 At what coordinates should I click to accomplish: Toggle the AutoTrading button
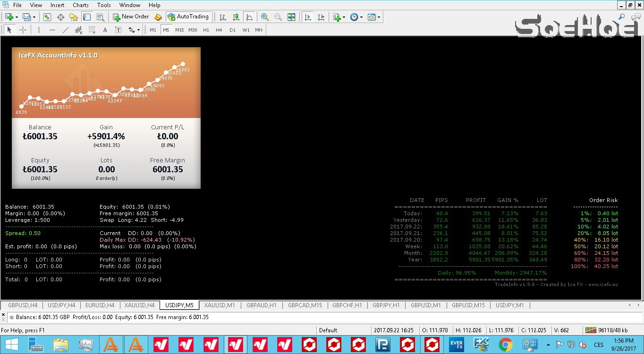point(188,17)
